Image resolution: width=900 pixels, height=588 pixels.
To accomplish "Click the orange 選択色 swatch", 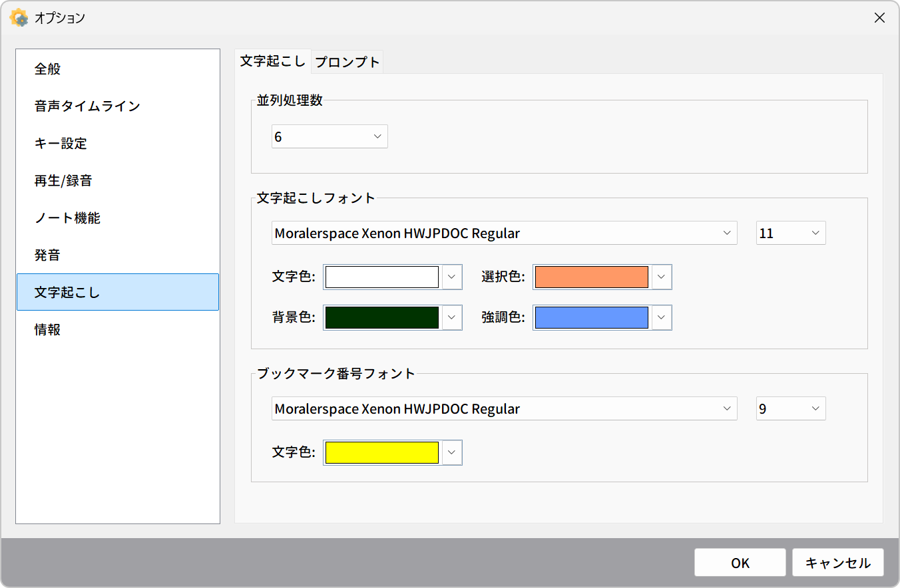I will [x=592, y=277].
